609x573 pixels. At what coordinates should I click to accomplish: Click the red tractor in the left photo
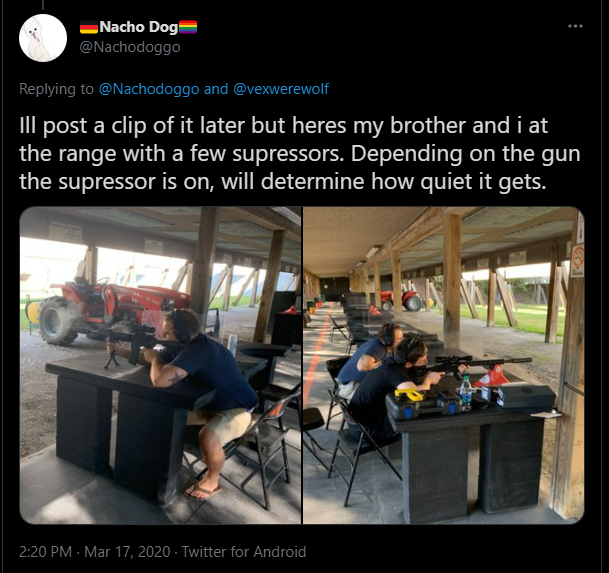coord(113,311)
